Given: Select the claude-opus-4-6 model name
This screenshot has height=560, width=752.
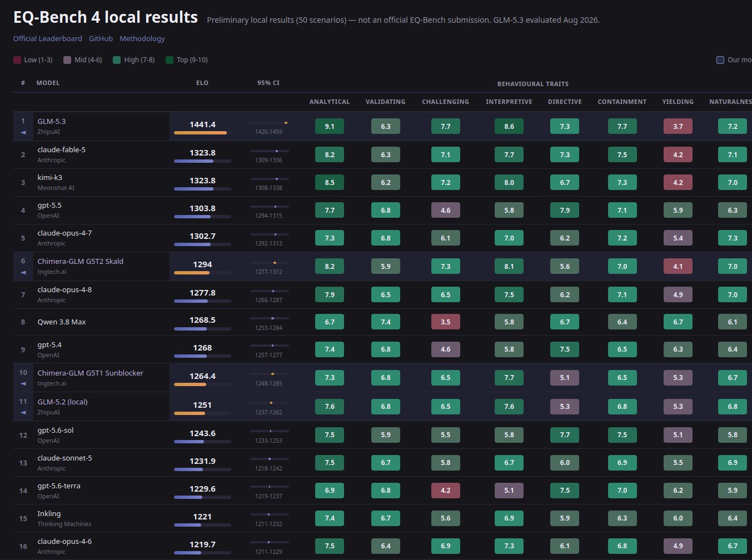Looking at the screenshot, I should [x=64, y=542].
